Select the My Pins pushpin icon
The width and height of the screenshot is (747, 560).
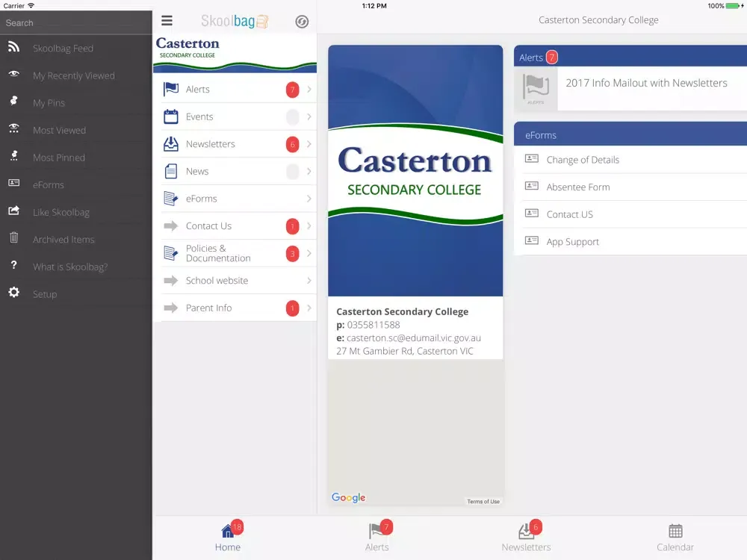point(13,102)
